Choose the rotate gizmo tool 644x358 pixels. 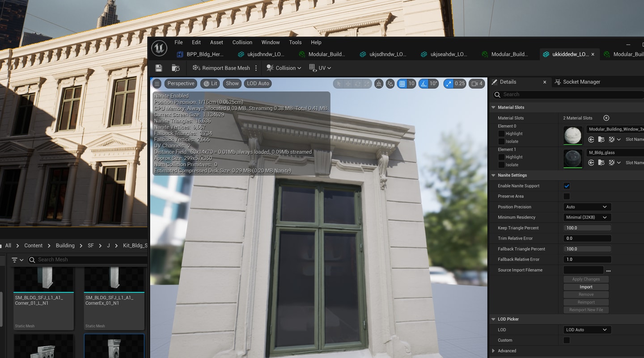tap(357, 84)
